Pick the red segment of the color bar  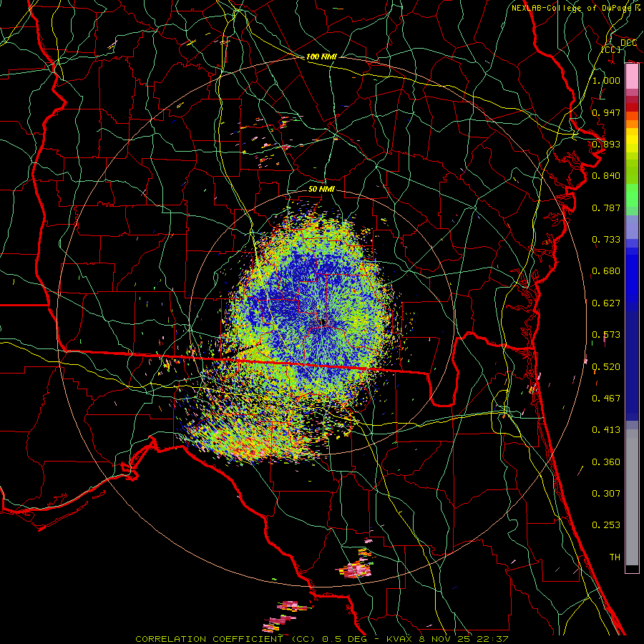pos(632,107)
